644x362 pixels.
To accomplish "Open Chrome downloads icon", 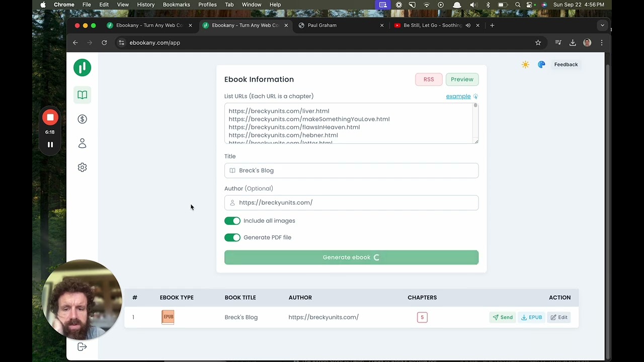I will (573, 43).
